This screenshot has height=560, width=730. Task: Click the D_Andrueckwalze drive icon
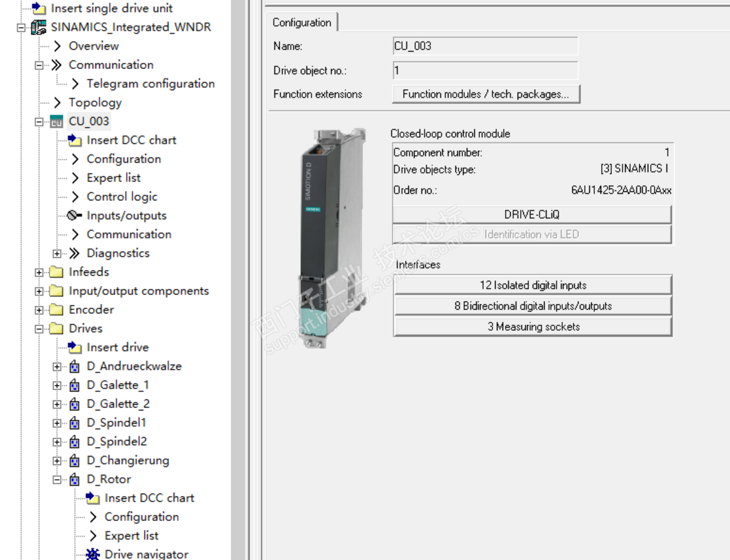click(75, 367)
